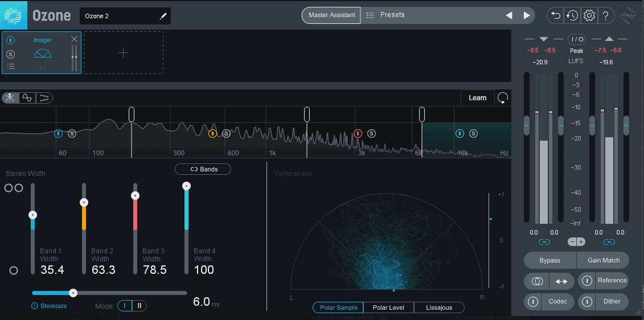Select Stereoize mode II
This screenshot has width=644, height=320.
(140, 306)
